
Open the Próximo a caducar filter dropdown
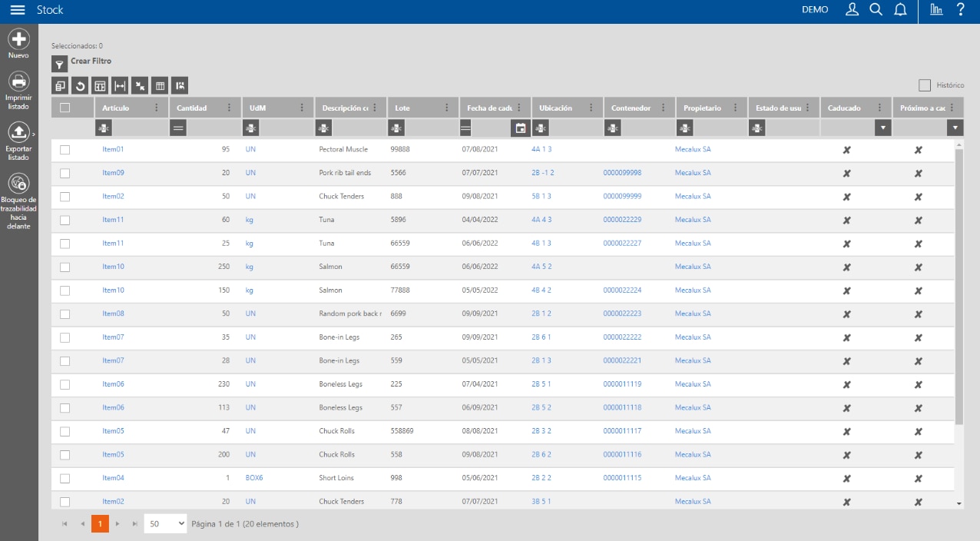coord(955,128)
